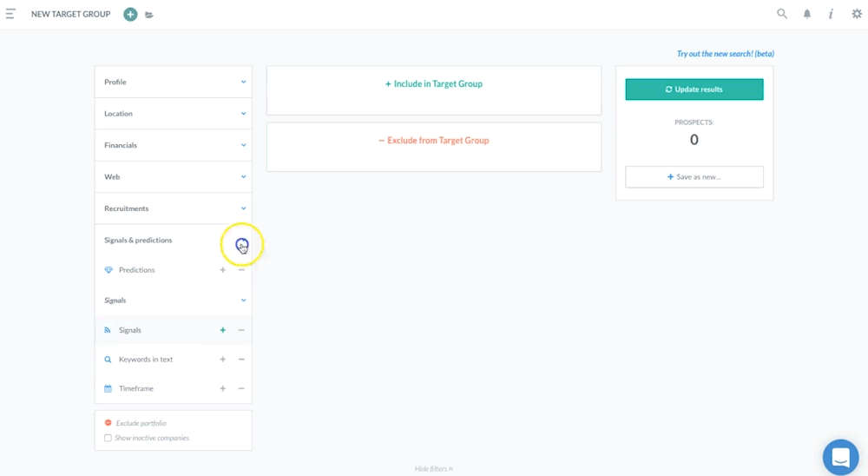This screenshot has height=476, width=868.
Task: Add Signals filter with plus icon
Action: 223,330
